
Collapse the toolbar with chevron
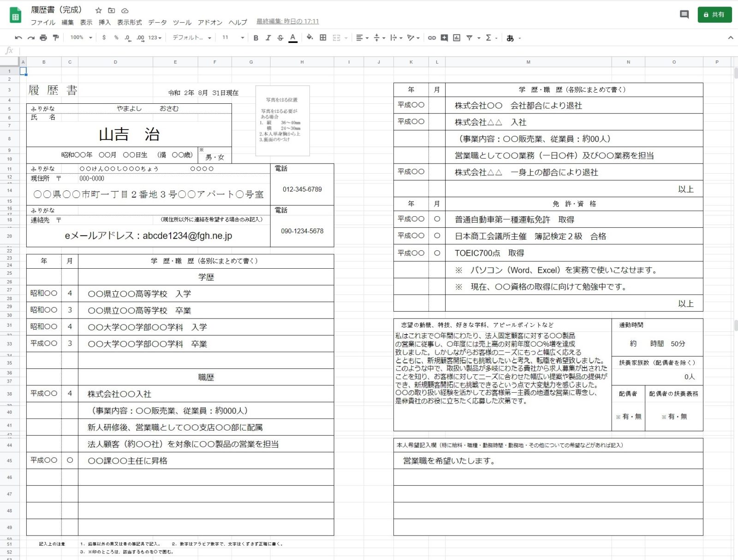click(x=731, y=38)
